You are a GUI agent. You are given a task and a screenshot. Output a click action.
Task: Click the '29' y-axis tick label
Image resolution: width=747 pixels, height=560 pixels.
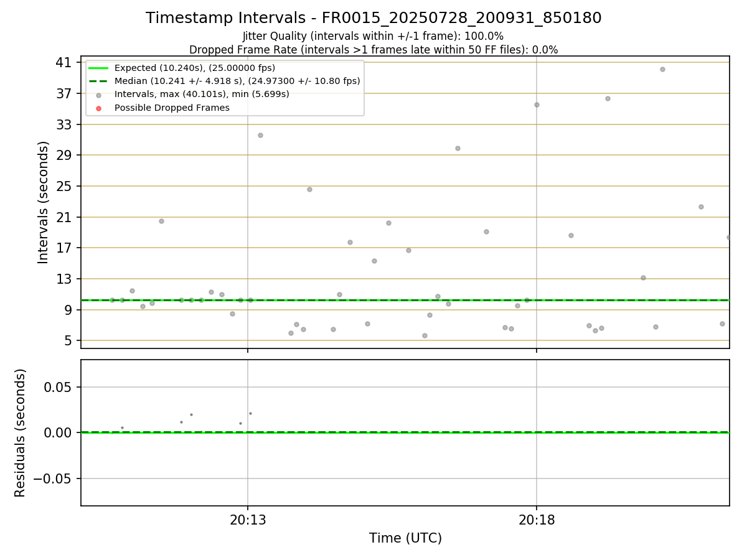click(64, 155)
